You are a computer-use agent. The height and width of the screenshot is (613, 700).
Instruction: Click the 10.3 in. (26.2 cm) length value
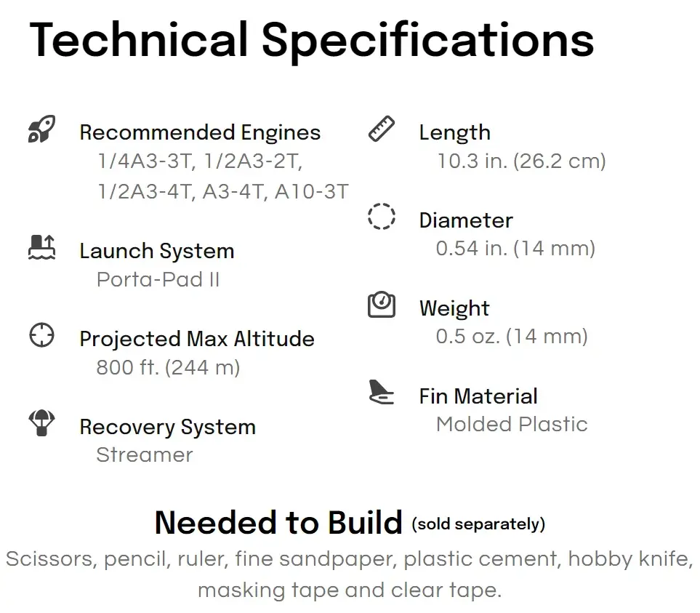(x=521, y=161)
